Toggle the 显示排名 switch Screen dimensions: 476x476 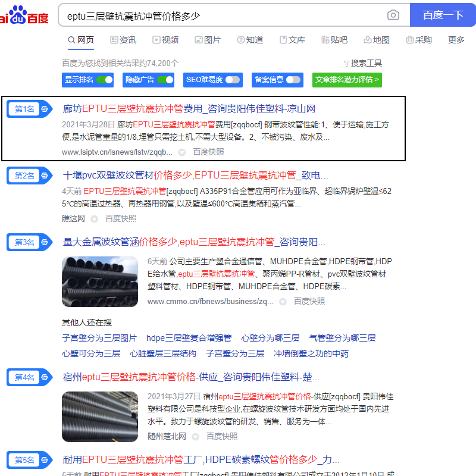click(x=105, y=80)
